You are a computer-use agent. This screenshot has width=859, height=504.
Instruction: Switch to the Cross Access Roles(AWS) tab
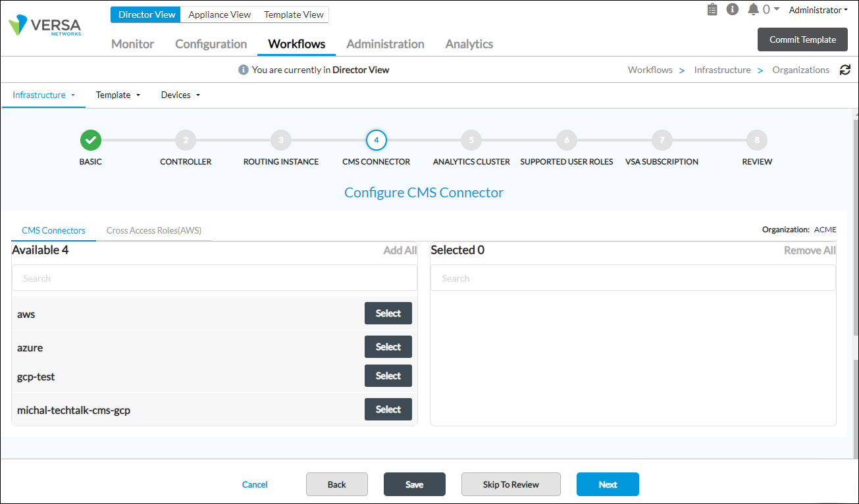pos(155,230)
